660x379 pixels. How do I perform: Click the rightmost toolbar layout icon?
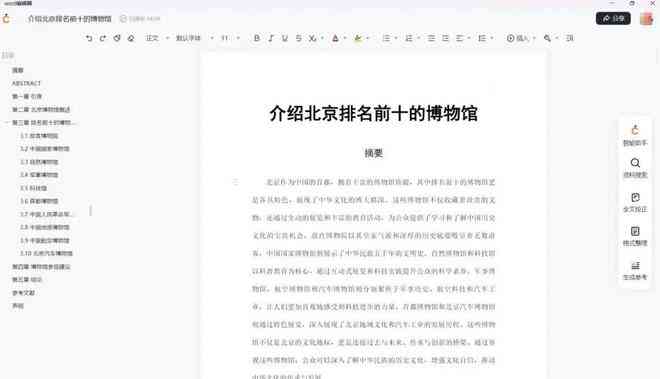(570, 38)
